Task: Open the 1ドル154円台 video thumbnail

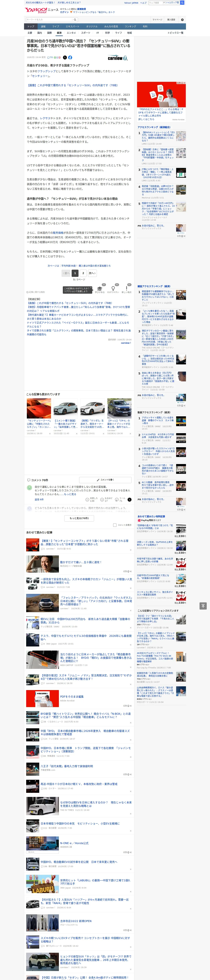Action: coord(181,438)
